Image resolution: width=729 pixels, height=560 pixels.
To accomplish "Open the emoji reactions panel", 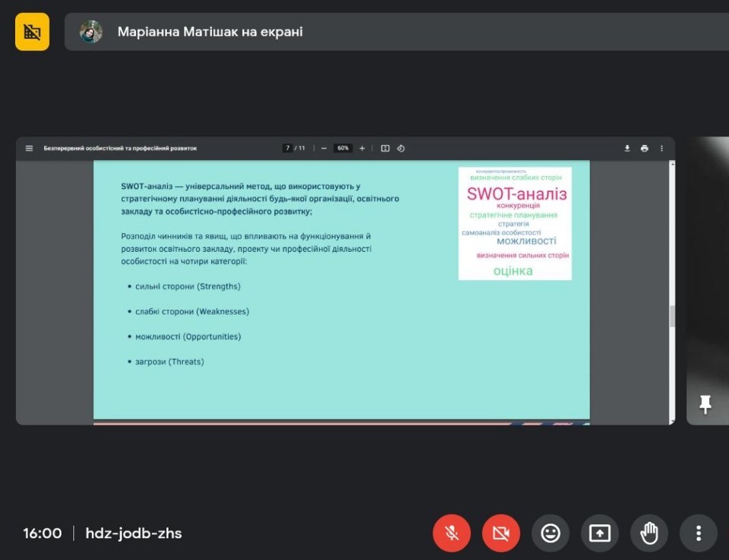I will (x=551, y=533).
